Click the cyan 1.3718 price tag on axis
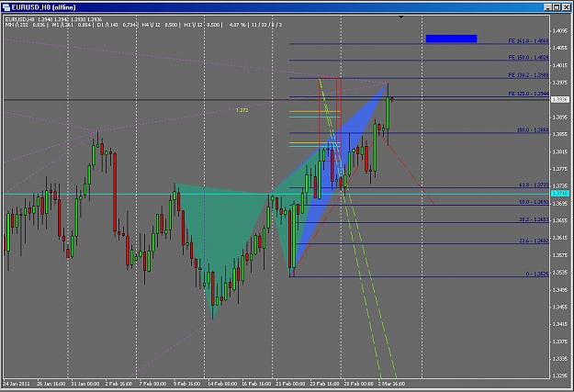The image size is (574, 392). 560,194
